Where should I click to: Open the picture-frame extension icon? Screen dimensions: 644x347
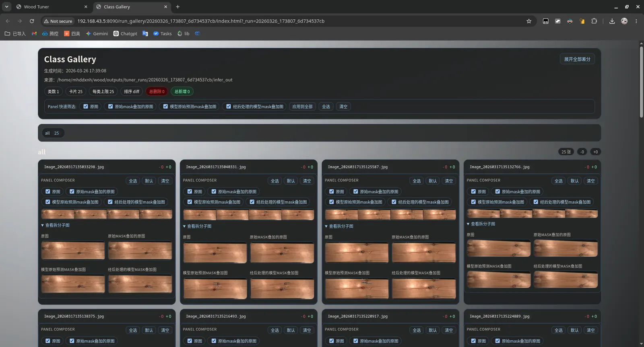click(558, 21)
